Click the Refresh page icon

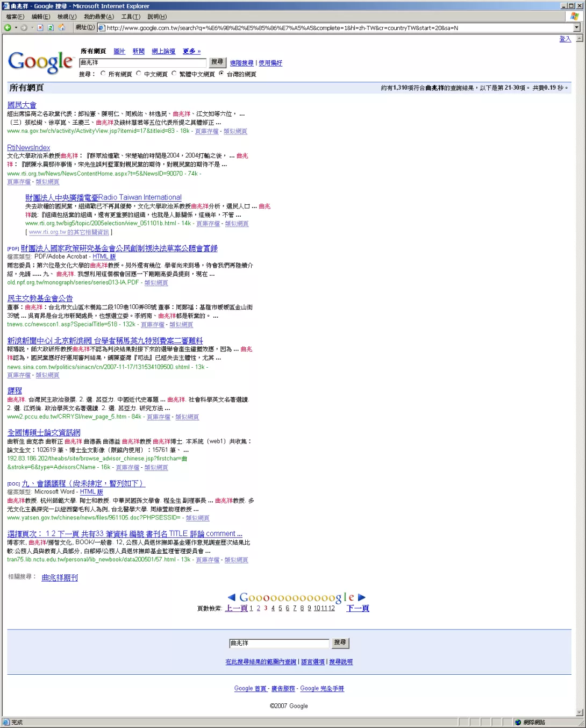coord(51,27)
